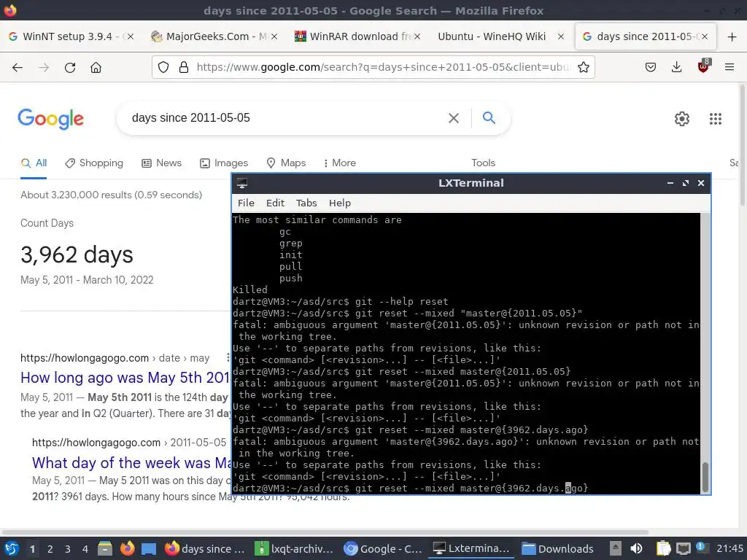Click the site security padlock icon
Screen dimensions: 747x560
[x=184, y=67]
